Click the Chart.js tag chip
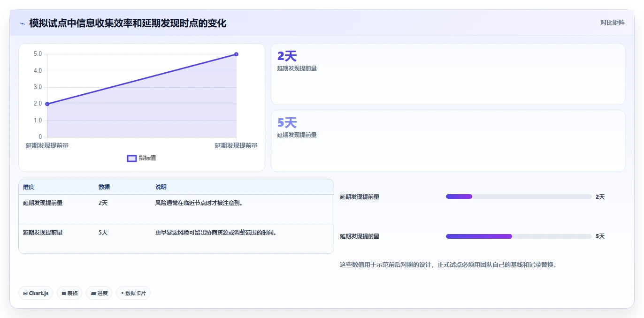 [36, 293]
